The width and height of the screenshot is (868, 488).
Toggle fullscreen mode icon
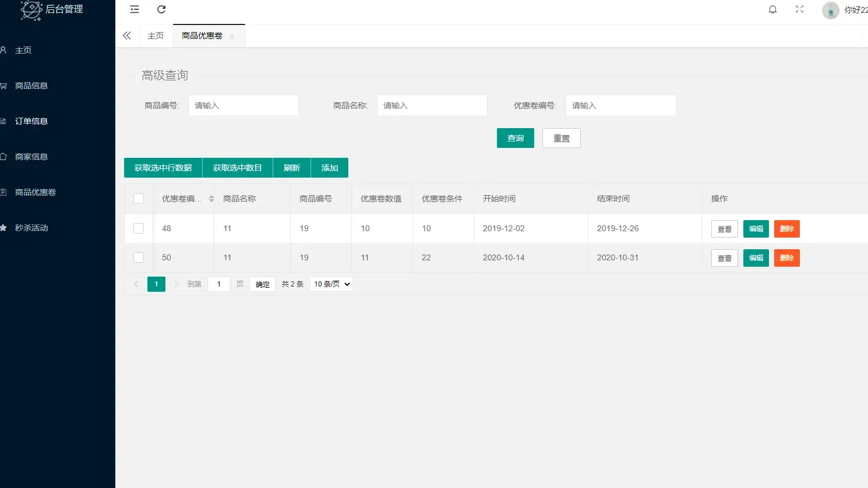click(799, 9)
